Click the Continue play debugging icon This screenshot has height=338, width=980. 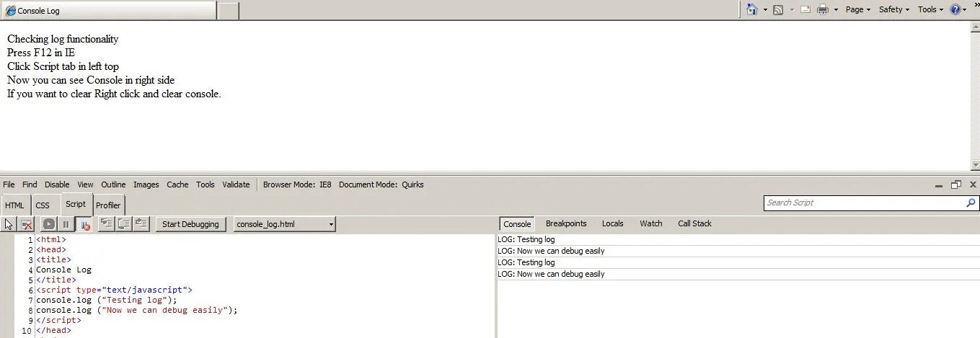click(x=48, y=224)
